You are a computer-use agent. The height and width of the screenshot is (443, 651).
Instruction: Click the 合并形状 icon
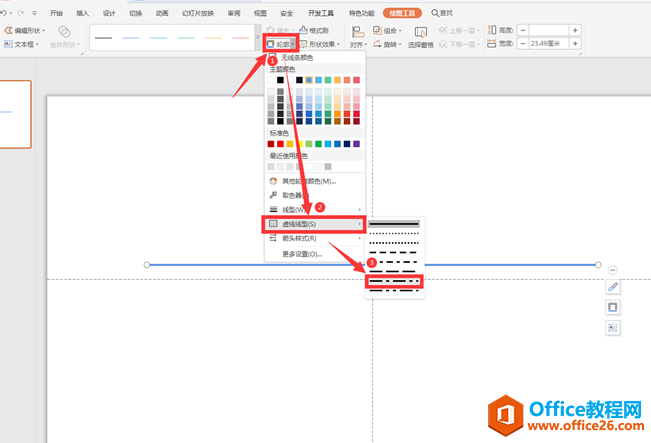coord(64,32)
